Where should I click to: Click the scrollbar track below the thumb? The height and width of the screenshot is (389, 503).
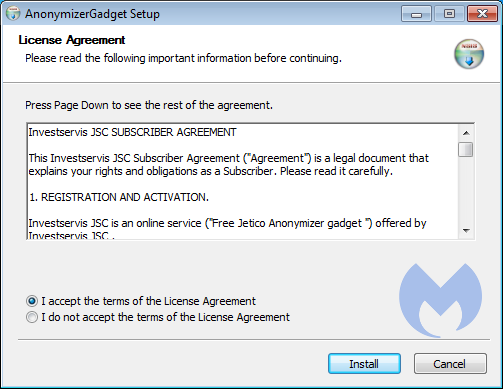466,191
